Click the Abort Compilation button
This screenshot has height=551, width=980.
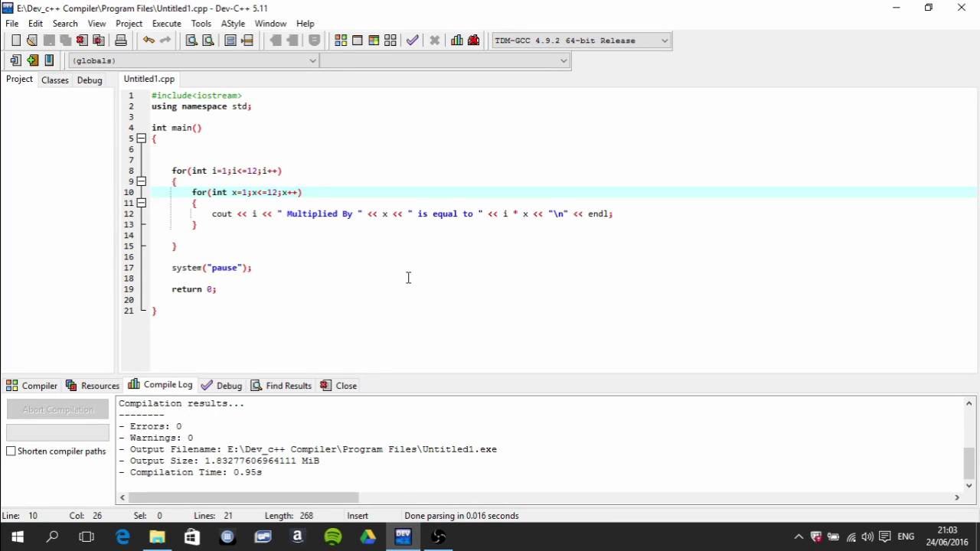tap(58, 409)
